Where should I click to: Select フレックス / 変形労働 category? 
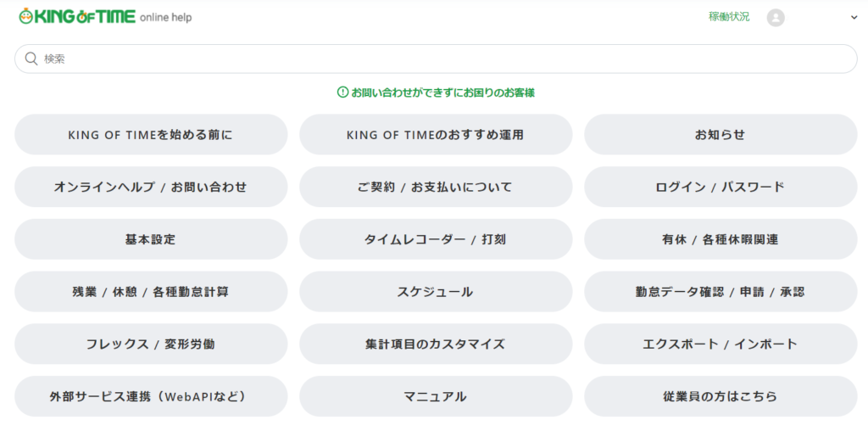(x=151, y=344)
